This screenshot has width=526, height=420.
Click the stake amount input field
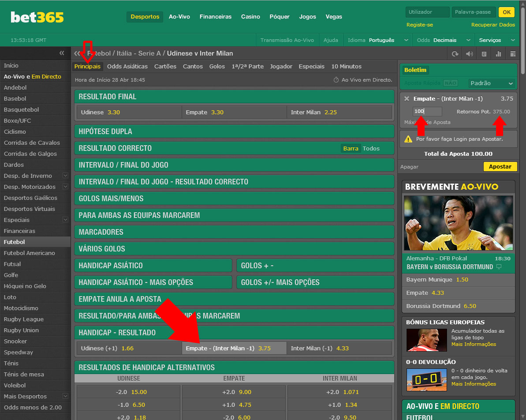point(427,112)
